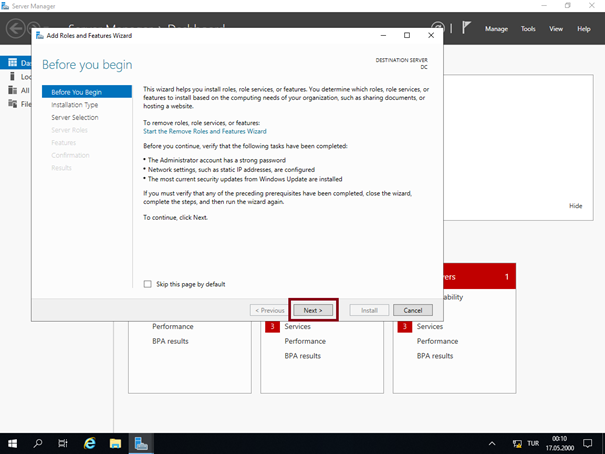Click Server Manager title bar app icon
Image resolution: width=605 pixels, height=454 pixels.
click(x=5, y=6)
